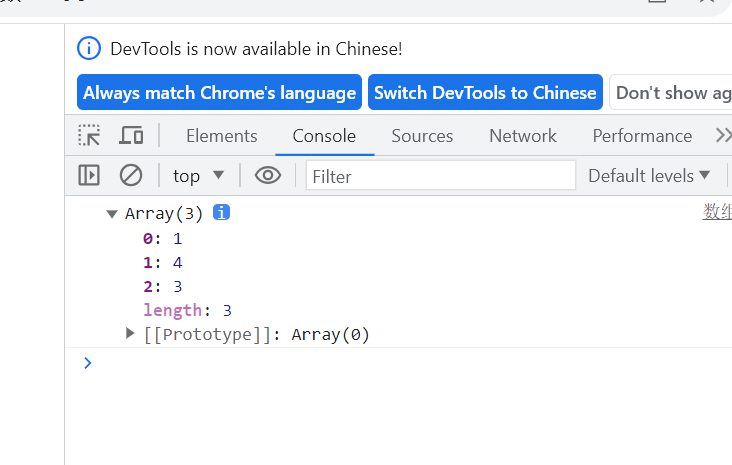Click the DevTools info circle icon
Screen dimensions: 732x465
point(89,48)
